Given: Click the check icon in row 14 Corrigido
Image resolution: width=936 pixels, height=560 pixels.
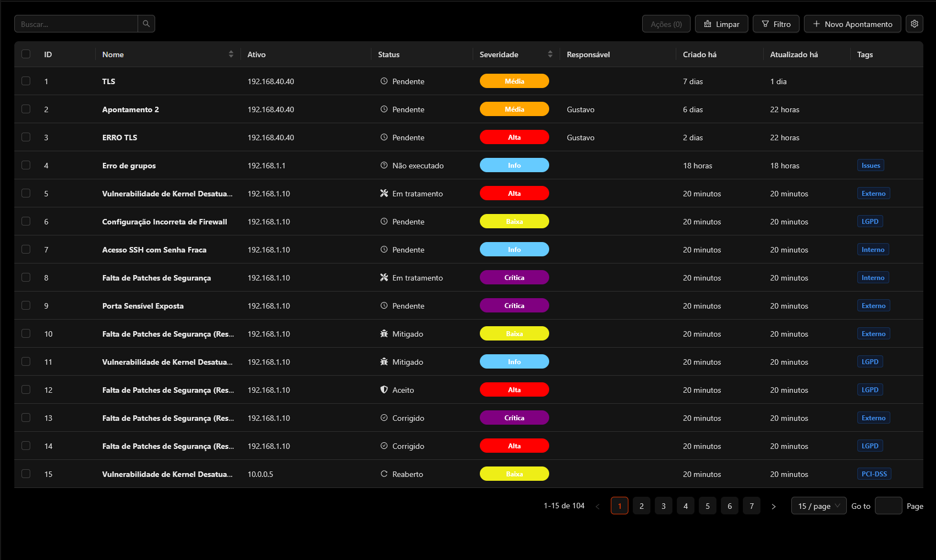Looking at the screenshot, I should click(384, 446).
